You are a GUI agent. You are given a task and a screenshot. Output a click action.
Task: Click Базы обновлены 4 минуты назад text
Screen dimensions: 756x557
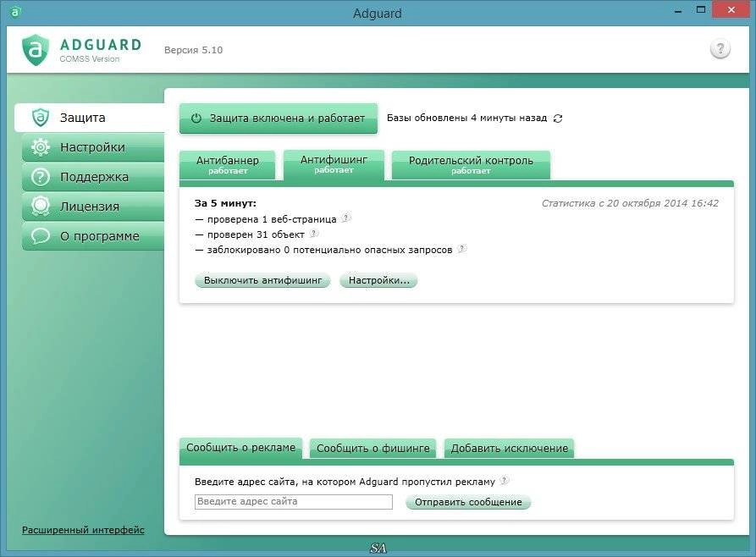[466, 119]
